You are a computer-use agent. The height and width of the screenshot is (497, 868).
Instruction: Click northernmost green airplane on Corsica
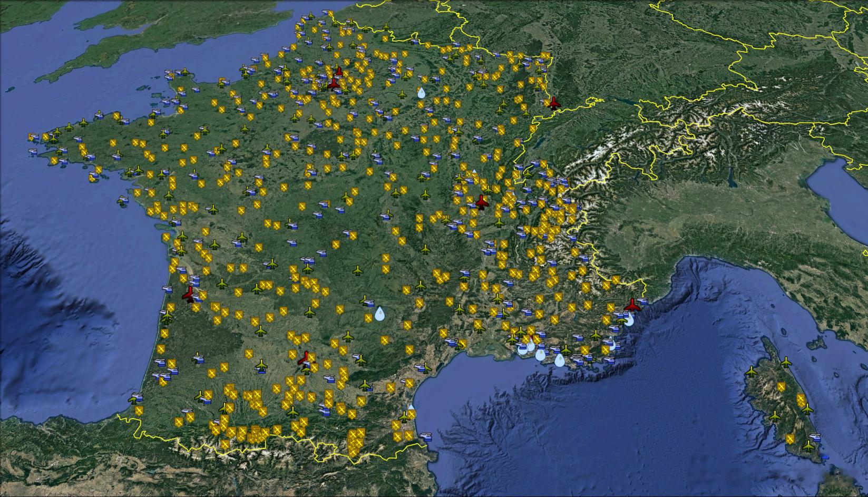tap(786, 362)
